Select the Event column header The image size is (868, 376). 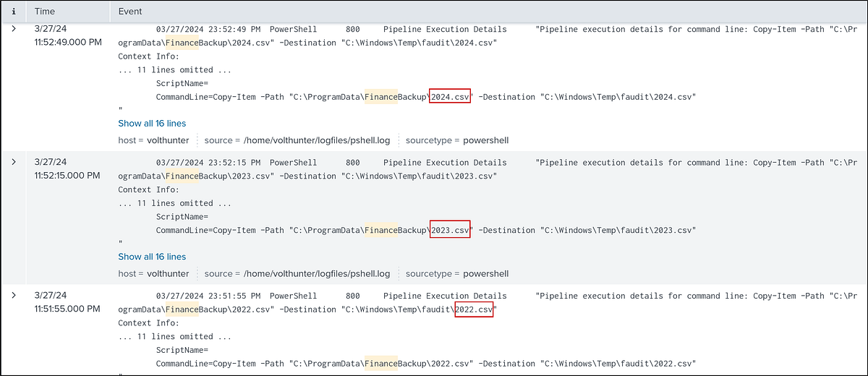pyautogui.click(x=130, y=12)
